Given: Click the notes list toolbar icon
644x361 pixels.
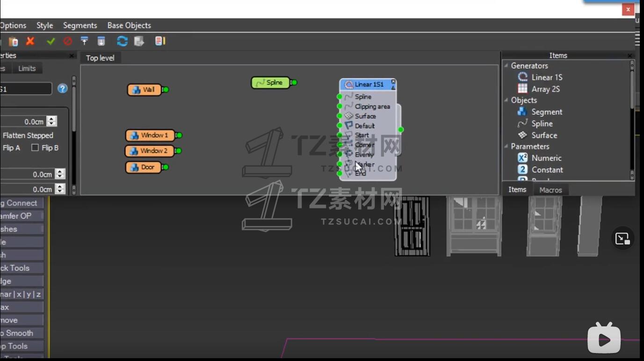Looking at the screenshot, I should [x=160, y=41].
